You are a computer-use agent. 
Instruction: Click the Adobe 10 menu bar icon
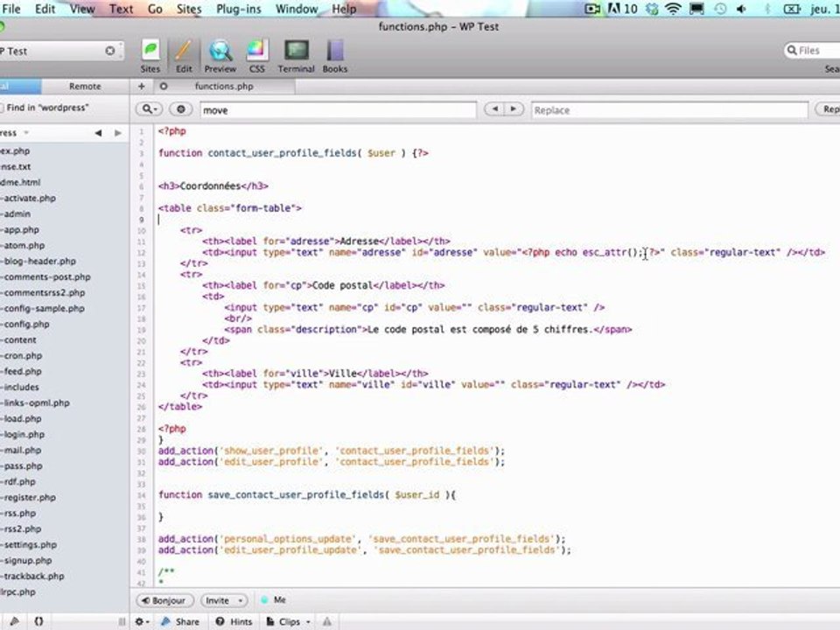[622, 9]
